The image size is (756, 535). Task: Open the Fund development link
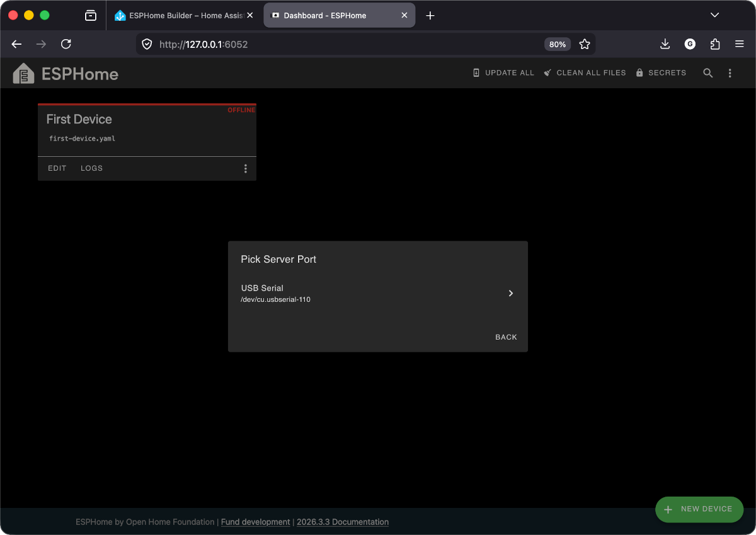pyautogui.click(x=256, y=522)
